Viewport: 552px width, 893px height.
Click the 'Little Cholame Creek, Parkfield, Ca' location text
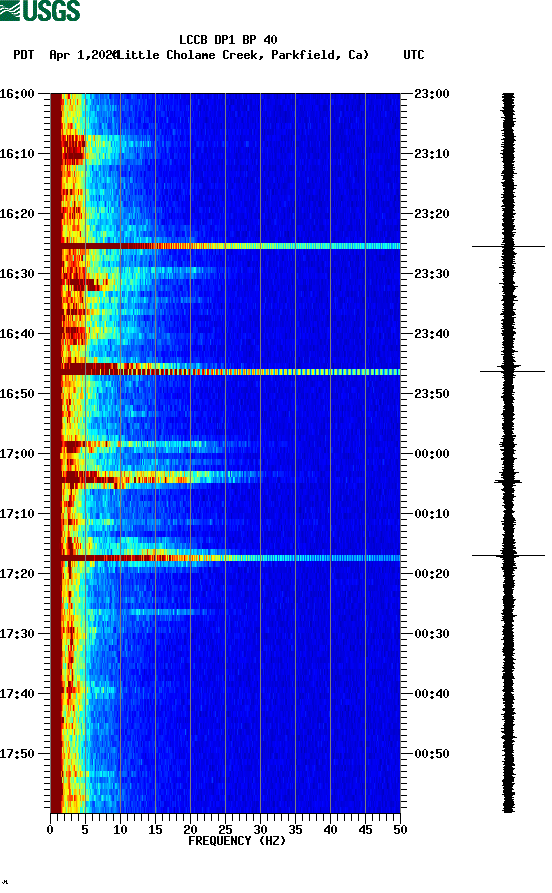(244, 55)
